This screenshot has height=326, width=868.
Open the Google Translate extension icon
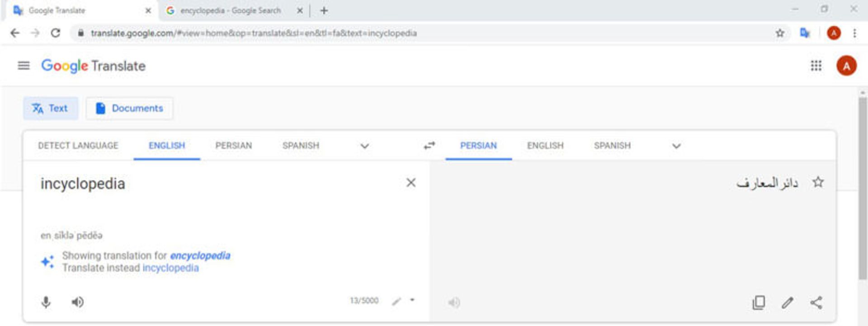pyautogui.click(x=805, y=33)
